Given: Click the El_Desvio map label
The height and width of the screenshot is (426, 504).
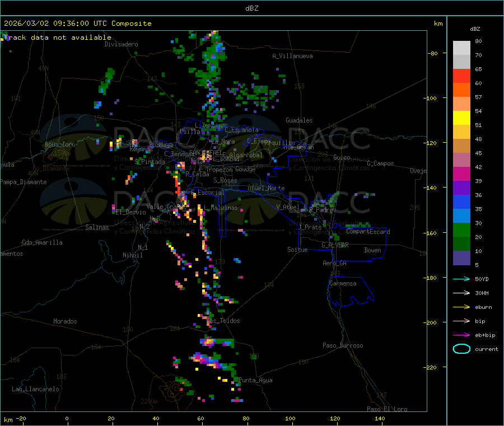Looking at the screenshot, I should 130,212.
